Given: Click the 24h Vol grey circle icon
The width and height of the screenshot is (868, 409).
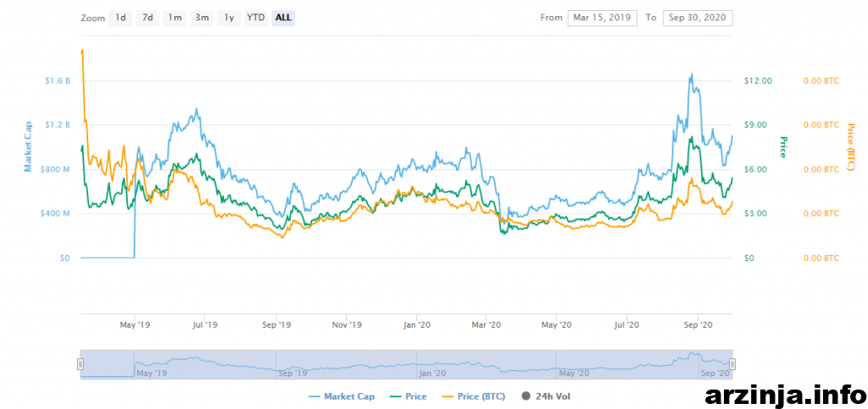Looking at the screenshot, I should [x=526, y=396].
